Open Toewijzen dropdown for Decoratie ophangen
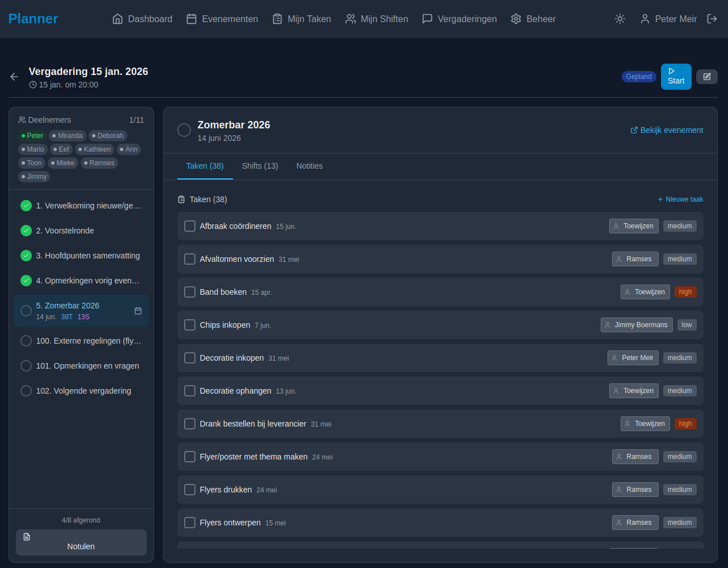This screenshot has width=728, height=568. coord(634,391)
